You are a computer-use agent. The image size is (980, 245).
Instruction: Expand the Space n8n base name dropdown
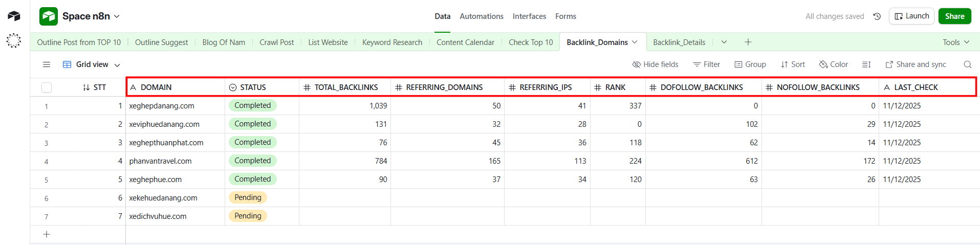[117, 16]
